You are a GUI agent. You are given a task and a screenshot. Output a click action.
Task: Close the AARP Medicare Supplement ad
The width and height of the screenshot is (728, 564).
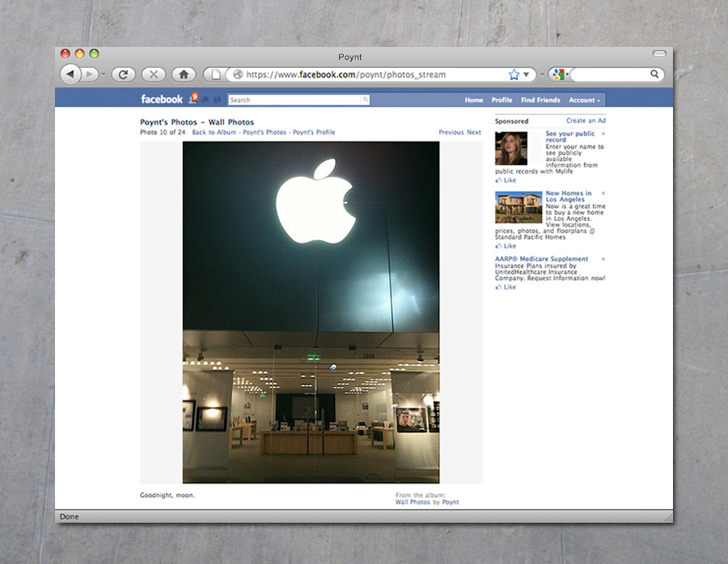coord(603,259)
